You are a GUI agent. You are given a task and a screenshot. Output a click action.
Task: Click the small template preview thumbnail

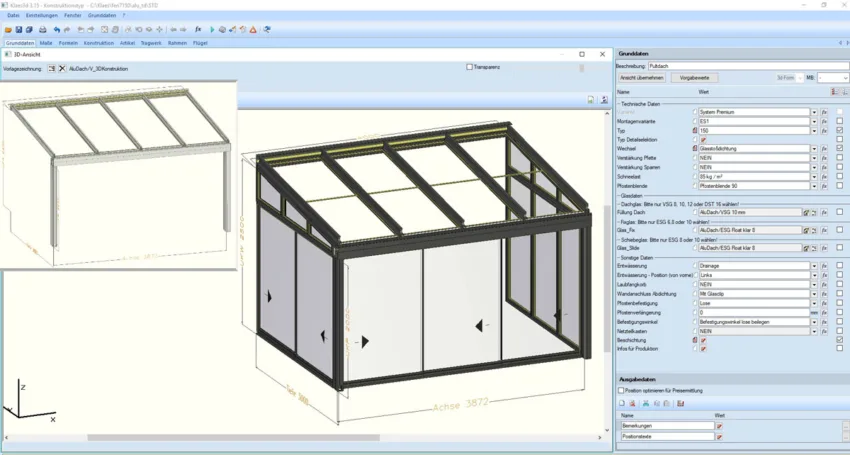(x=119, y=175)
